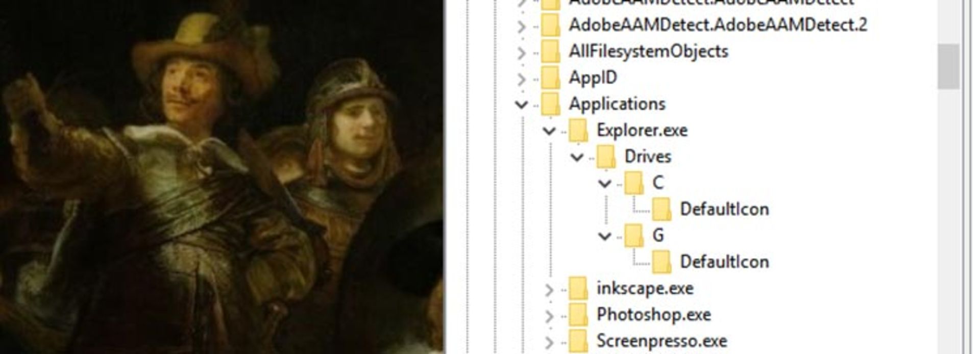
Task: Click the folder icon beside key G
Action: click(633, 236)
